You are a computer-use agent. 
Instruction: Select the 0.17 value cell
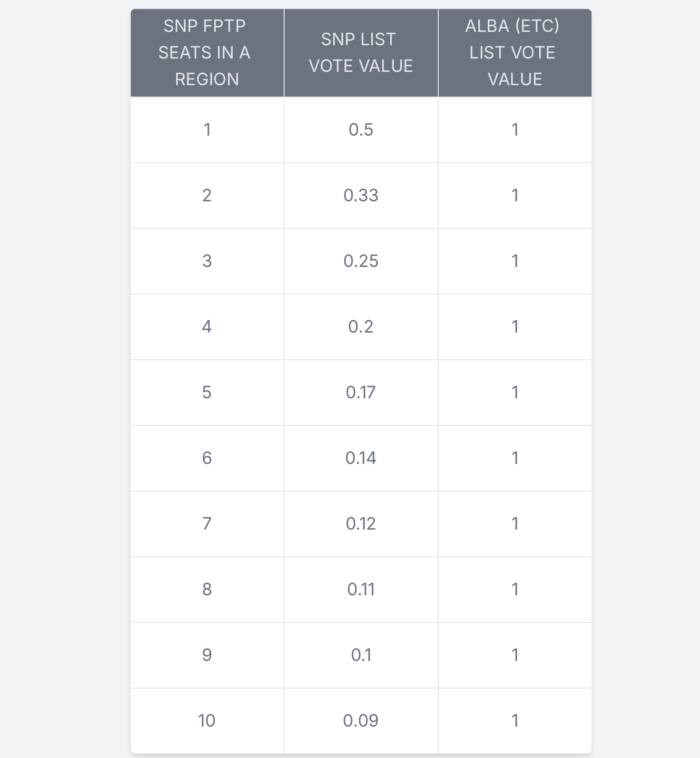[x=361, y=392]
